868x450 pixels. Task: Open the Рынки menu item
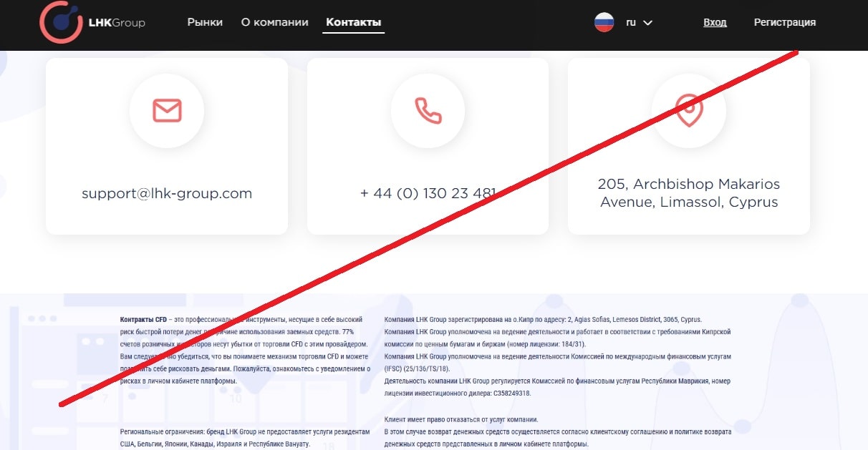coord(205,22)
